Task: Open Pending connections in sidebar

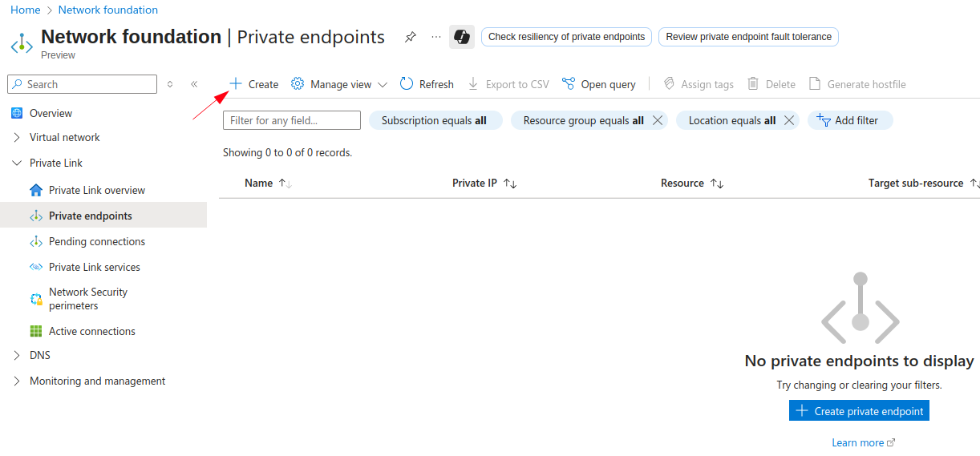Action: [96, 241]
